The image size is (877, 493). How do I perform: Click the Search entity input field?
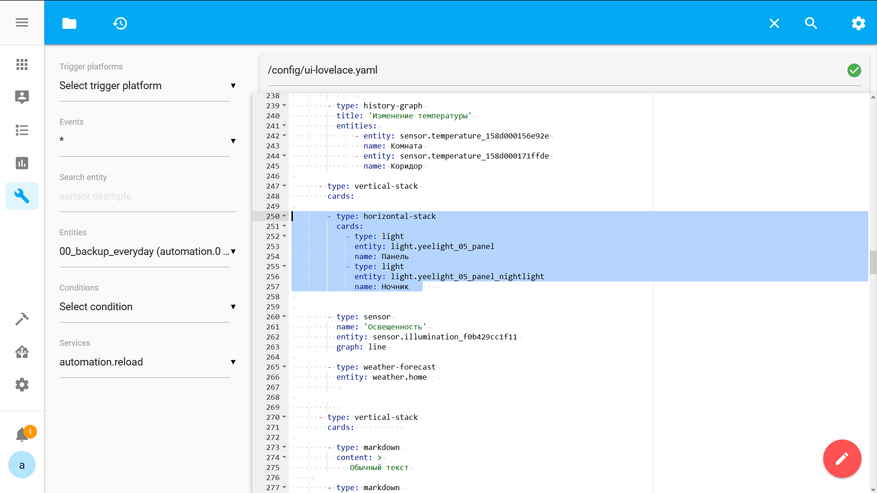pyautogui.click(x=148, y=196)
